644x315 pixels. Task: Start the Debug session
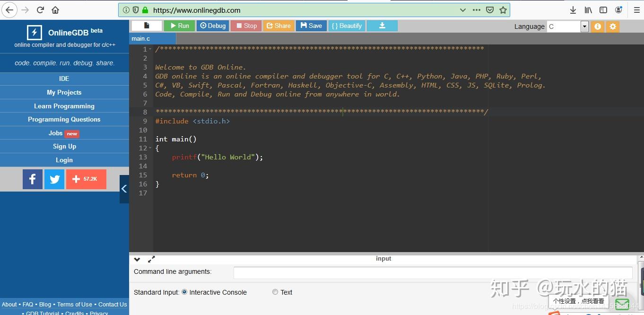213,26
